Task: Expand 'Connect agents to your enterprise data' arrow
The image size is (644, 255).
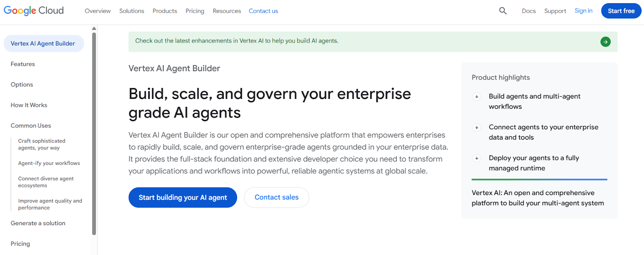Action: pyautogui.click(x=477, y=127)
